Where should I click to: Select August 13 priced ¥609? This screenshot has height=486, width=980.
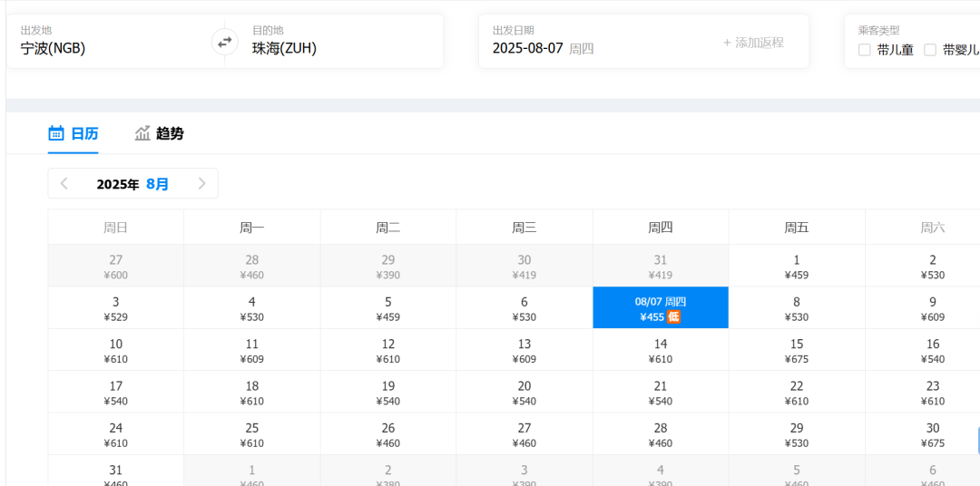point(524,350)
